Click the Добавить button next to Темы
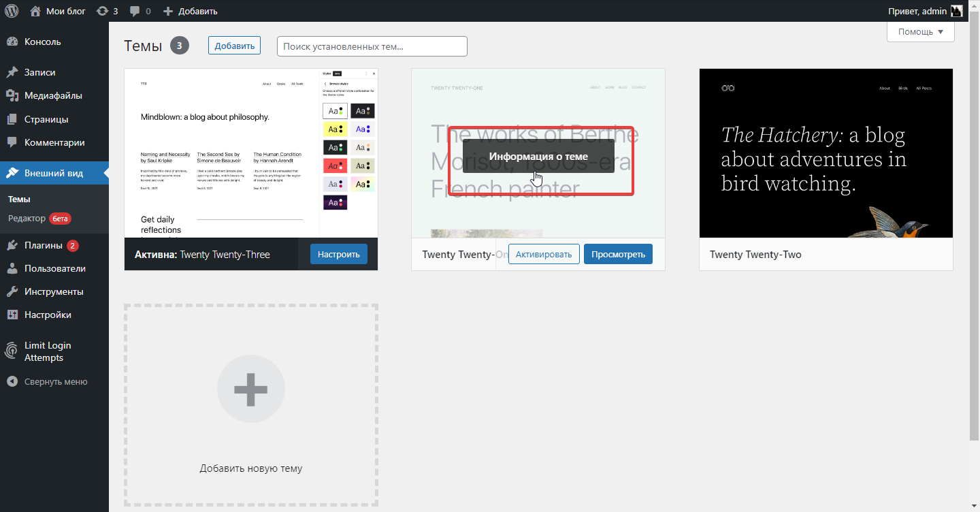This screenshot has height=512, width=980. (234, 46)
